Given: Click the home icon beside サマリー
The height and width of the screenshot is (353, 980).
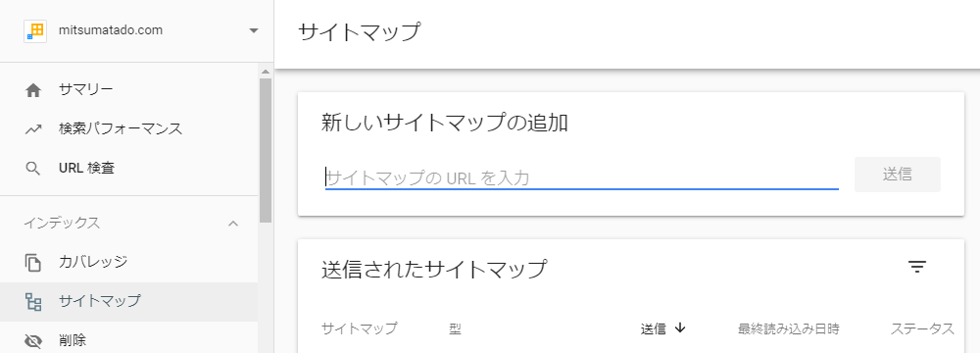Looking at the screenshot, I should (x=33, y=91).
